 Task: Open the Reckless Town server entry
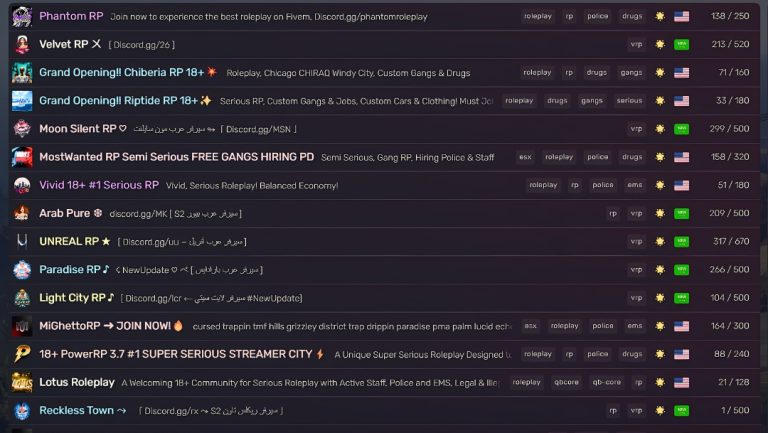pos(384,410)
